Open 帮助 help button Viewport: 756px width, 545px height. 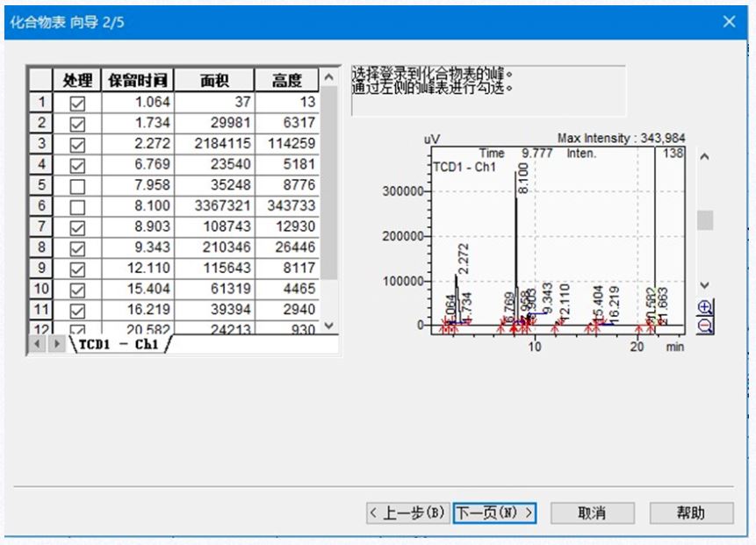point(691,513)
